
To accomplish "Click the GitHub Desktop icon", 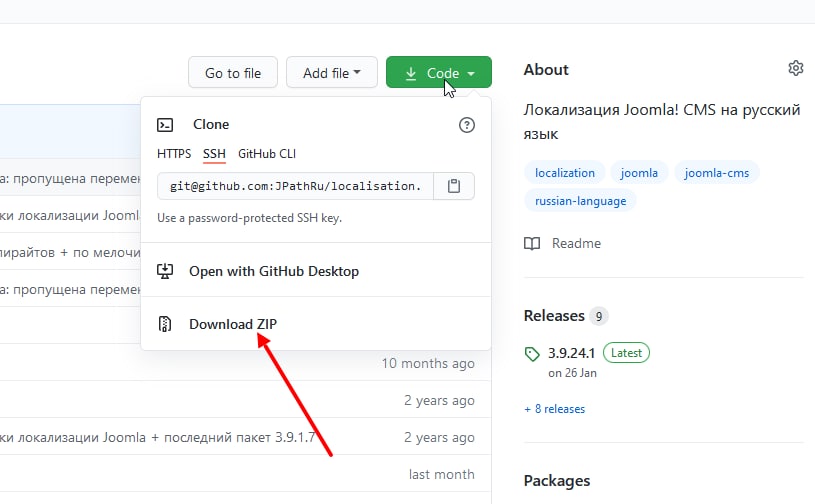I will coord(167,271).
